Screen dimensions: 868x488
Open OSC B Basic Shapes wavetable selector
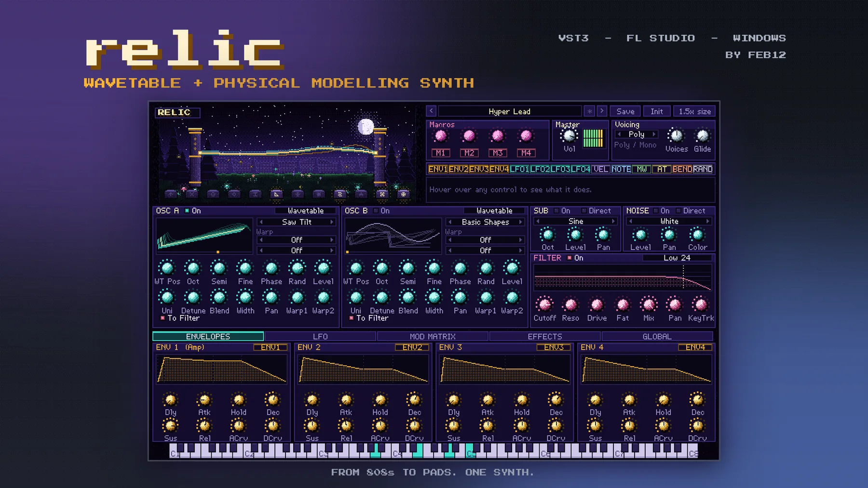[485, 222]
